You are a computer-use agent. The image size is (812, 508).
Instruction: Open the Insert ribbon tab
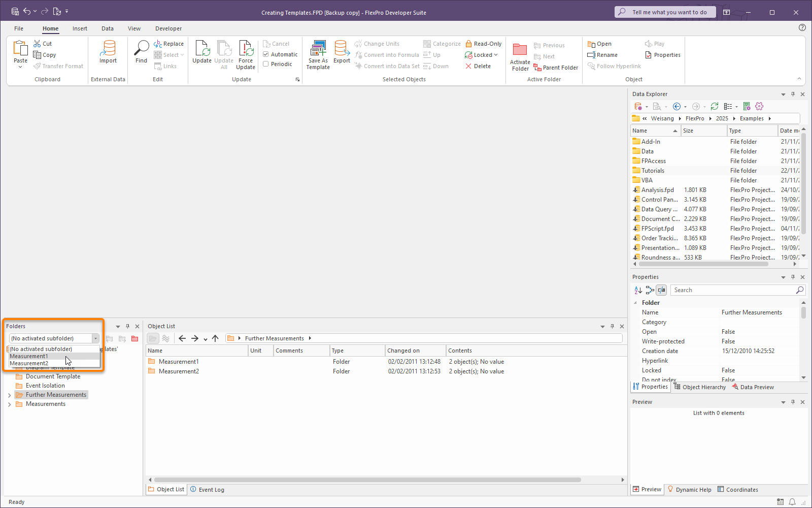point(80,28)
